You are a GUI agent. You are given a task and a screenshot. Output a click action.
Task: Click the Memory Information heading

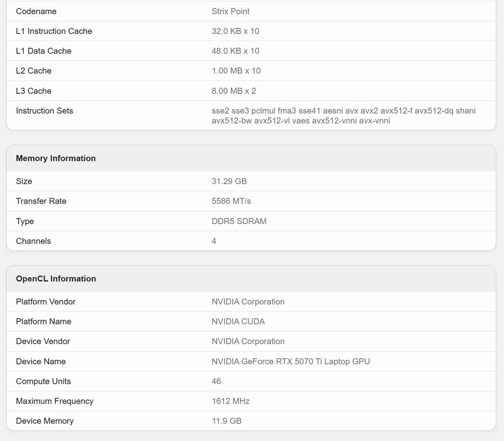pos(56,158)
